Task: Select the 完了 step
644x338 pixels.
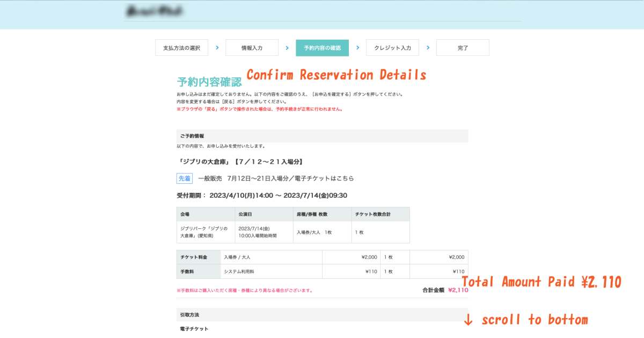Action: pos(463,48)
